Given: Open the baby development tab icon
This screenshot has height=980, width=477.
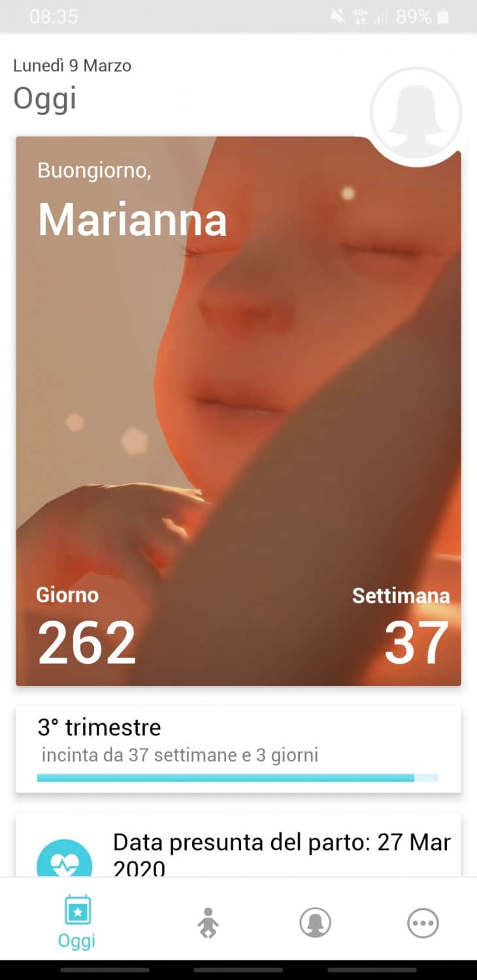Looking at the screenshot, I should (x=208, y=923).
